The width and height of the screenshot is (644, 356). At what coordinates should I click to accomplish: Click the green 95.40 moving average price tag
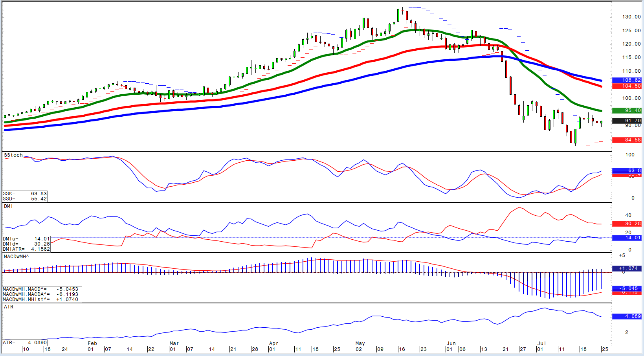627,110
